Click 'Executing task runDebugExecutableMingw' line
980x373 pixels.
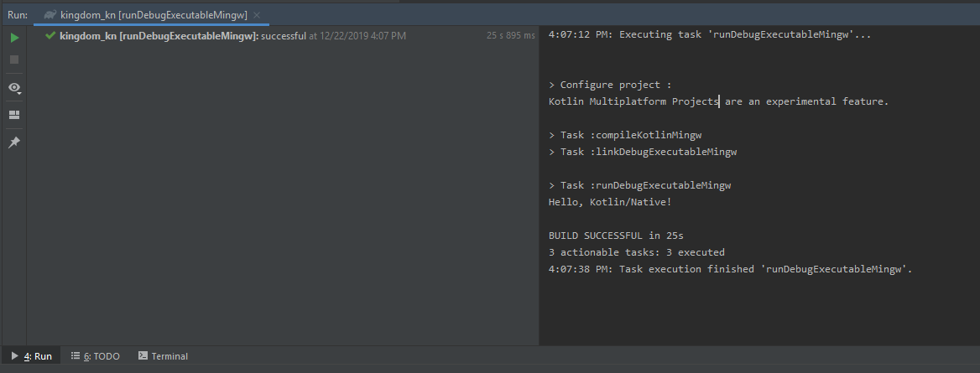709,34
